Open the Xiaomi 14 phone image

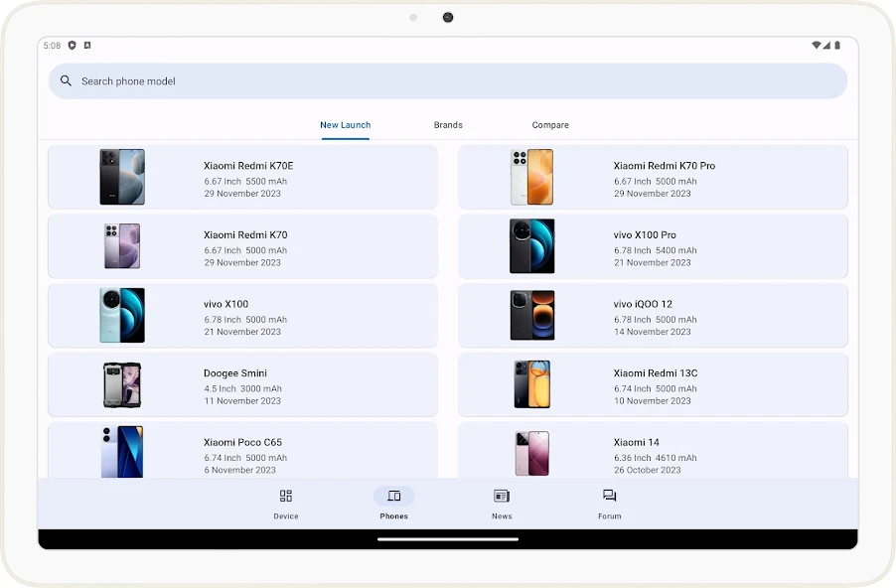click(532, 454)
